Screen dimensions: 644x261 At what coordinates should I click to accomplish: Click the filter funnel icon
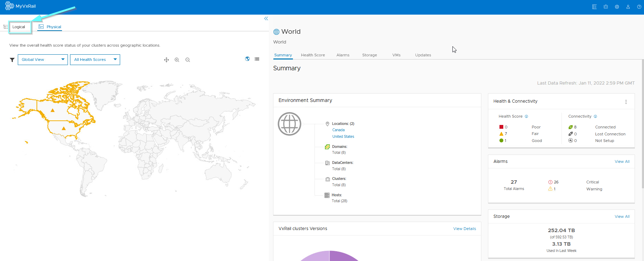(x=12, y=60)
